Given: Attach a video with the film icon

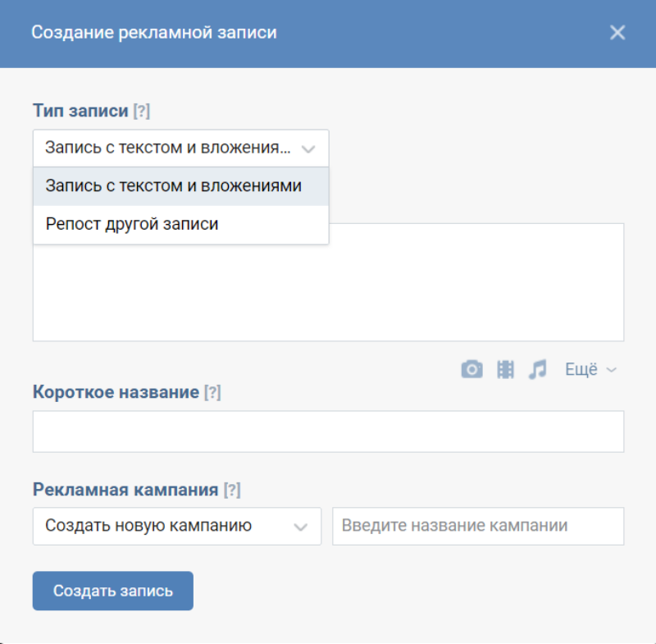Looking at the screenshot, I should click(x=505, y=369).
